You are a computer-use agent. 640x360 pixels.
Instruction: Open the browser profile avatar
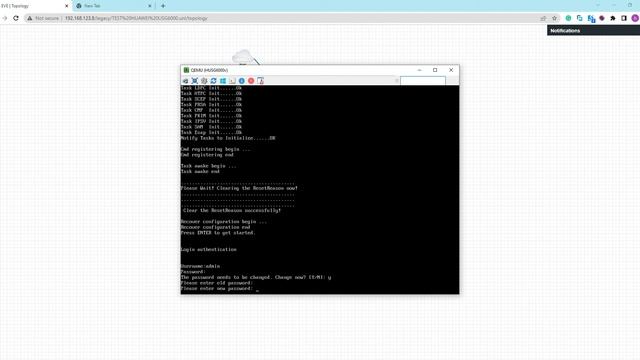tap(635, 18)
